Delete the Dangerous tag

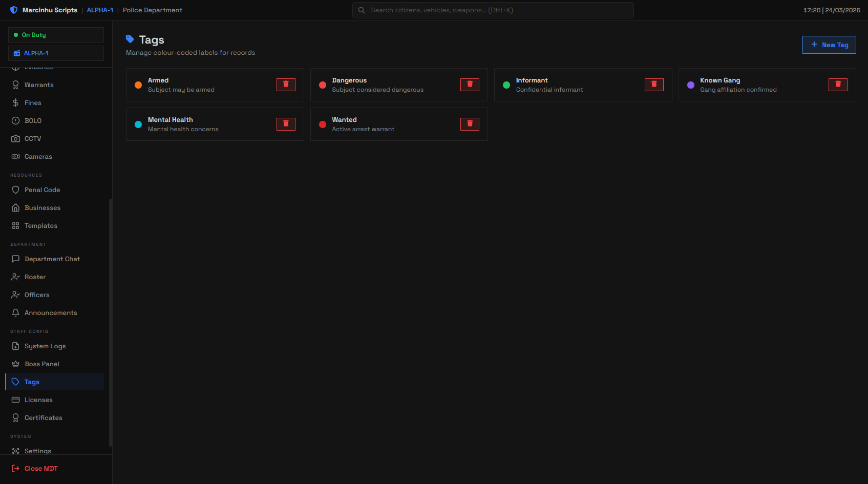click(470, 85)
